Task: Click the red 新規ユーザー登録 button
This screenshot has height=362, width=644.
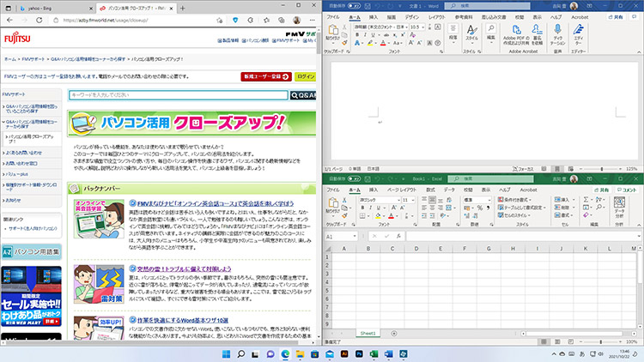Action: (x=265, y=76)
